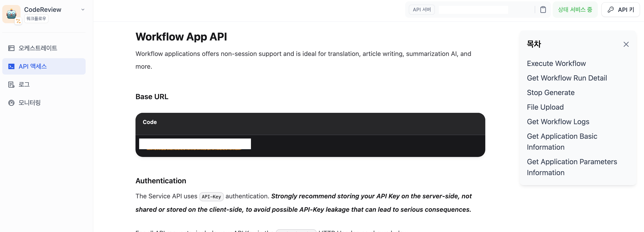Close the 목차 table of contents panel
The width and height of the screenshot is (644, 232).
(626, 44)
